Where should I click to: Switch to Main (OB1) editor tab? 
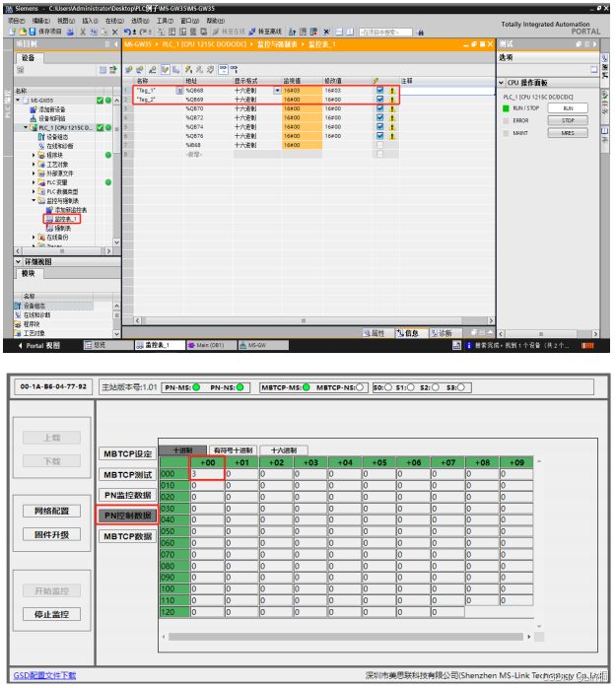(211, 345)
